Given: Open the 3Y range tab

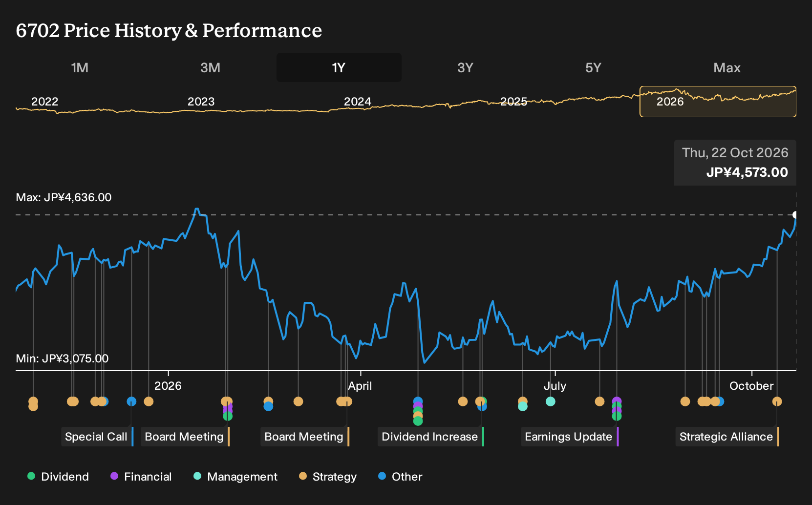Looking at the screenshot, I should 465,67.
